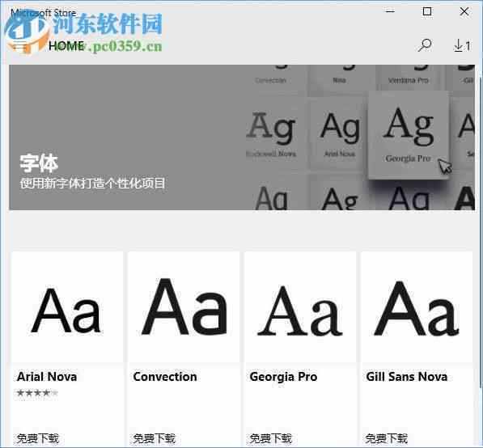Click the Arial Nova tile in banner
Screen dimensions: 483x448
(339, 134)
